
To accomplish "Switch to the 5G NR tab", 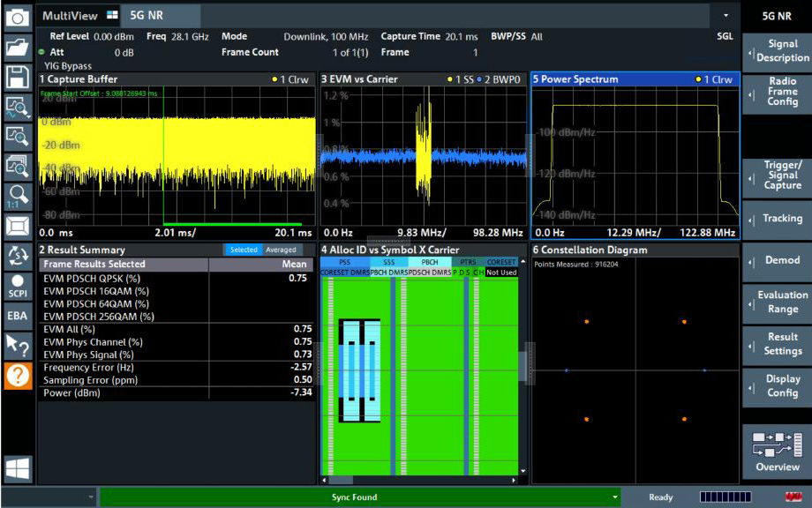I will (147, 16).
